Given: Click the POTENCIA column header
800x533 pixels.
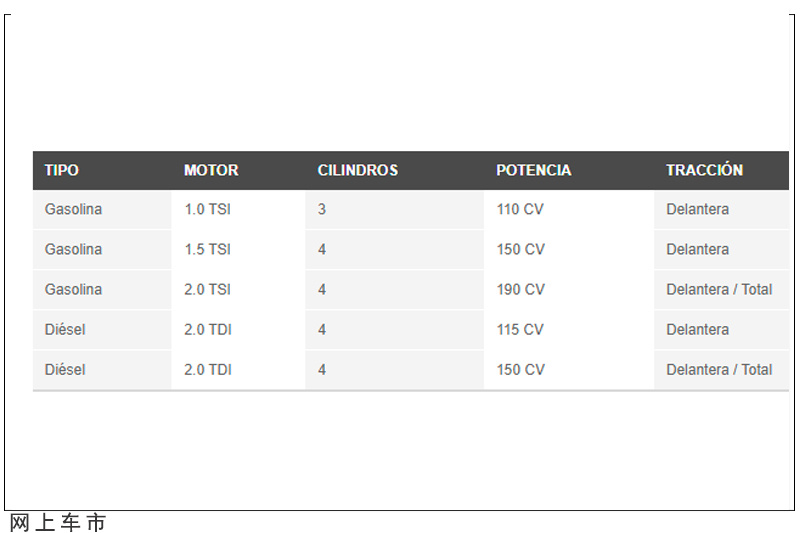Looking at the screenshot, I should pyautogui.click(x=534, y=170).
